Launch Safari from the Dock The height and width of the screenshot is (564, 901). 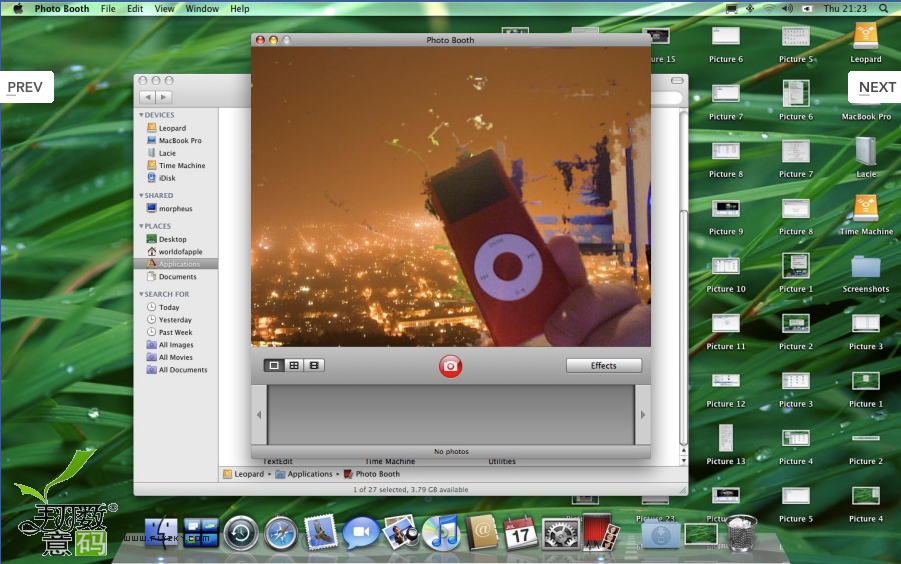[281, 534]
